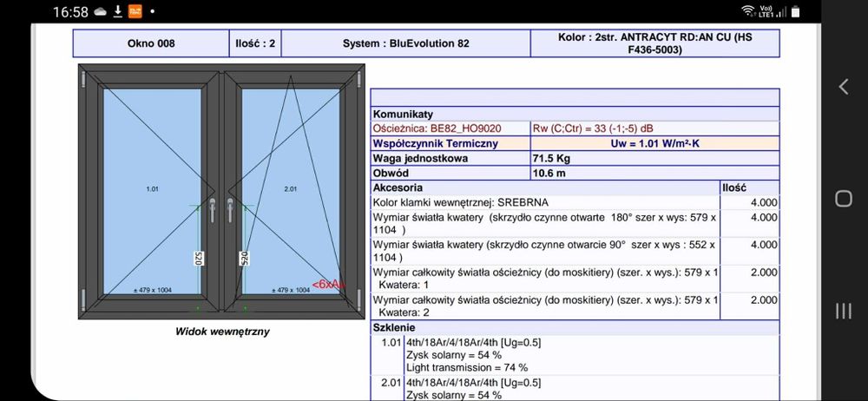Tap the mosquito net dimension row 'Kwatera: 2'
The image size is (868, 401).
pyautogui.click(x=545, y=306)
